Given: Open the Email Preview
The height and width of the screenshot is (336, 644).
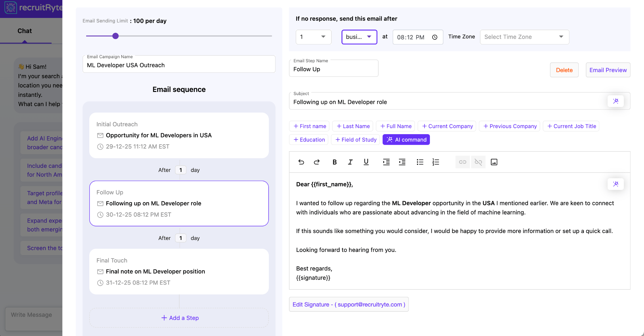Looking at the screenshot, I should [608, 70].
